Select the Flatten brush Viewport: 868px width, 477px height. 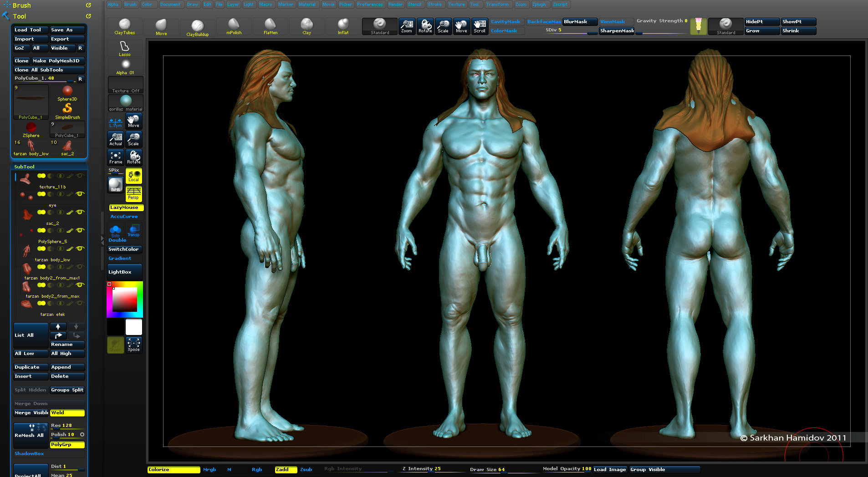(x=271, y=26)
